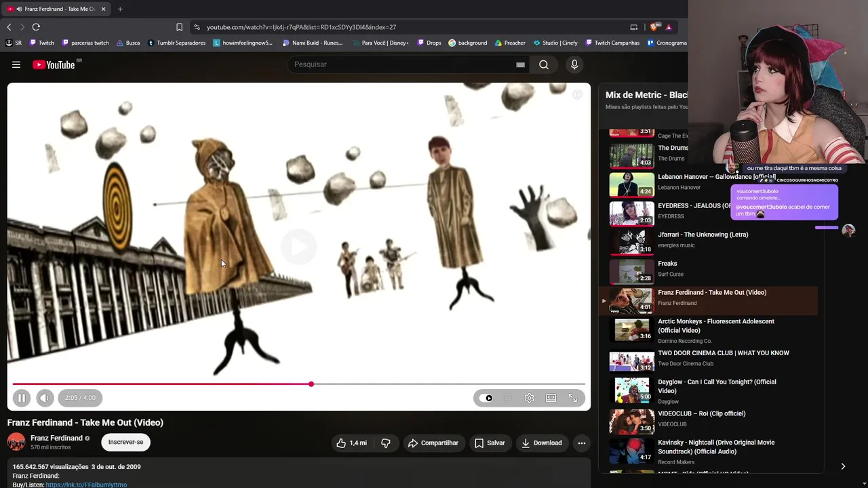This screenshot has height=488, width=868.
Task: Download the video
Action: click(x=542, y=443)
